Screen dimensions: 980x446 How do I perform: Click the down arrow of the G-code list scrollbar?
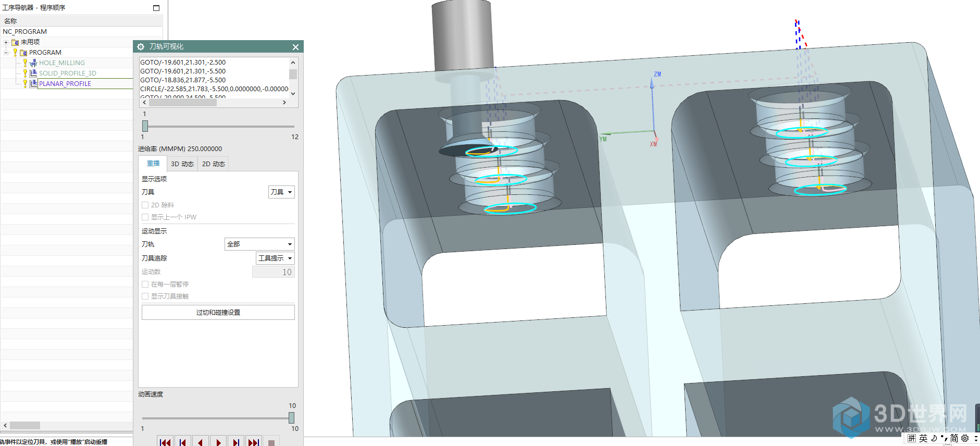[x=293, y=94]
